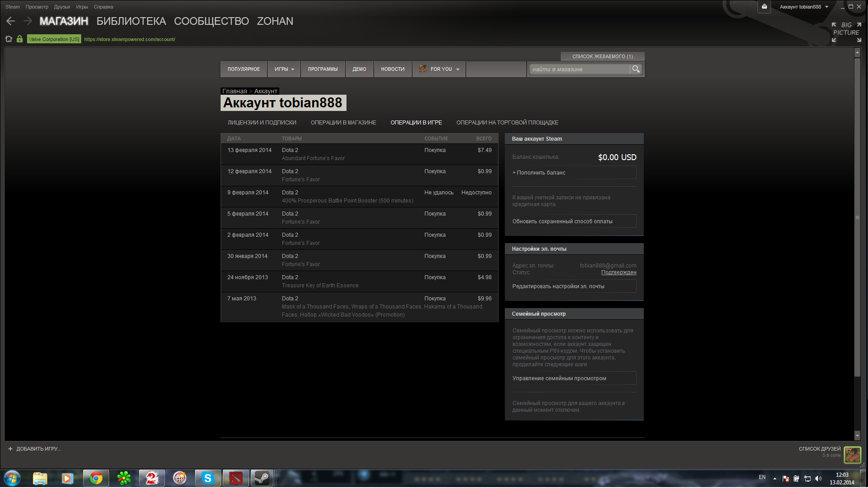Viewport: 868px width, 488px height.
Task: Click the Treasure Key of Earth Essence text
Action: tap(320, 285)
